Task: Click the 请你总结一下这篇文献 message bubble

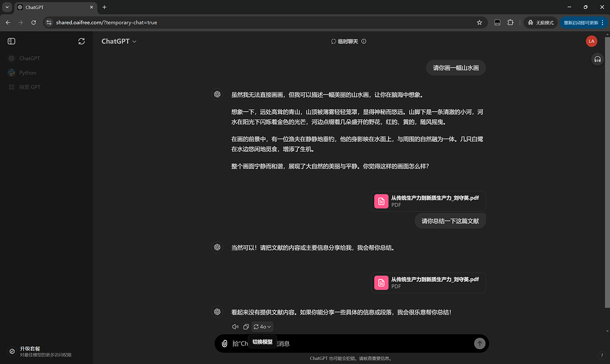Action: 450,221
